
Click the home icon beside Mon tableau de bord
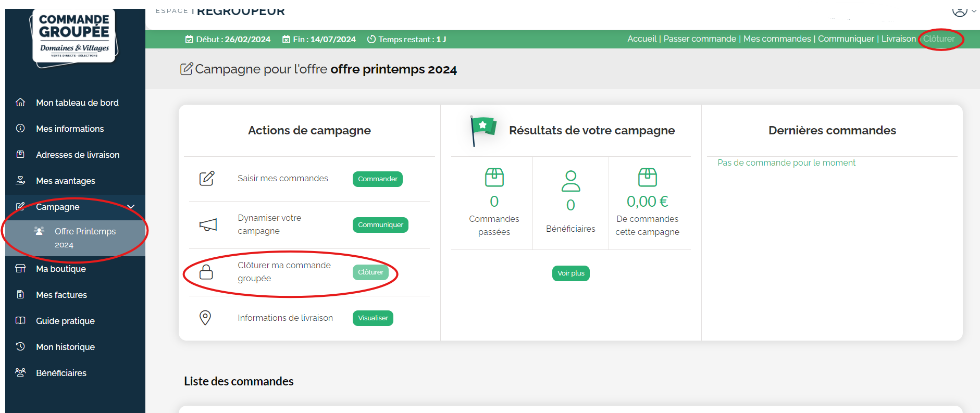20,103
